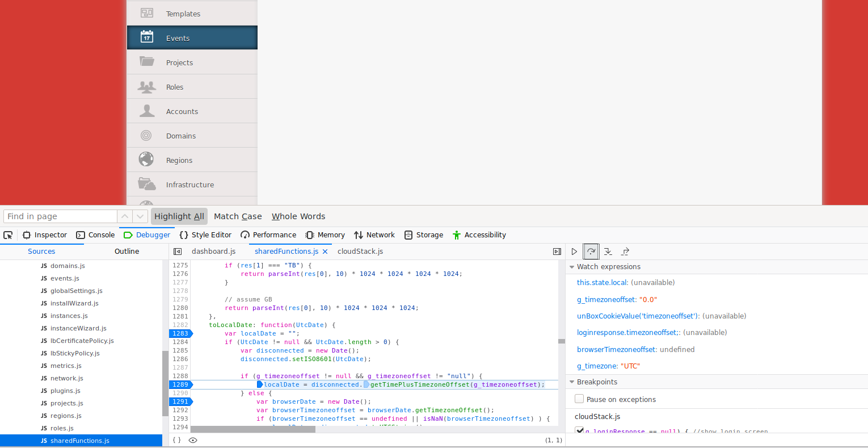This screenshot has height=448, width=868.
Task: Click the Infrastructure cloud-folder icon
Action: click(147, 184)
